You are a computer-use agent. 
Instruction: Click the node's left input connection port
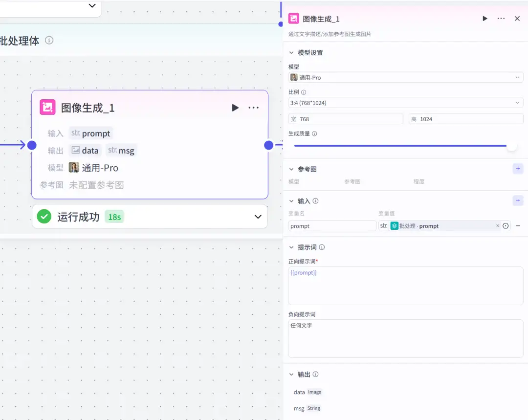(32, 145)
